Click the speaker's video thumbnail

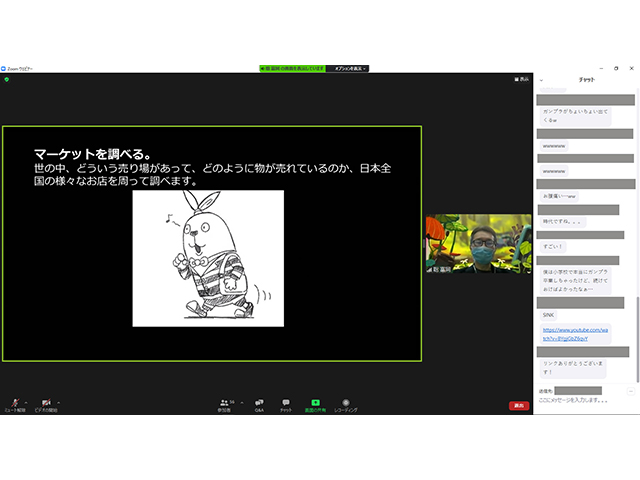click(478, 244)
